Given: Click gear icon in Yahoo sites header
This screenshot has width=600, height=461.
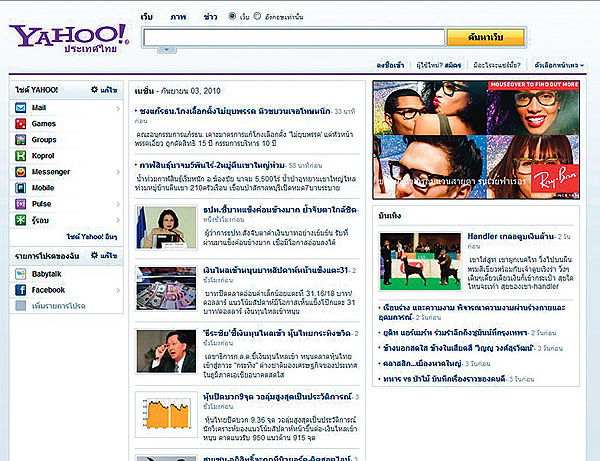Looking at the screenshot, I should [94, 90].
